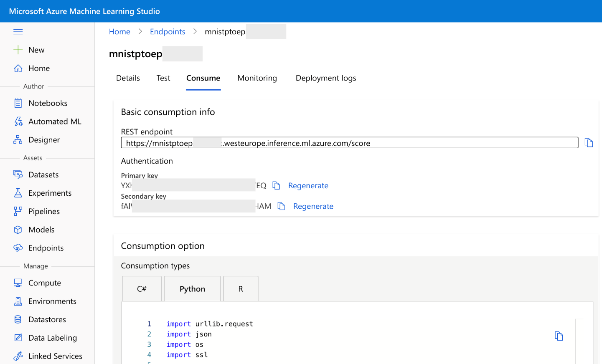
Task: Click the Compute monitor icon
Action: click(x=18, y=283)
